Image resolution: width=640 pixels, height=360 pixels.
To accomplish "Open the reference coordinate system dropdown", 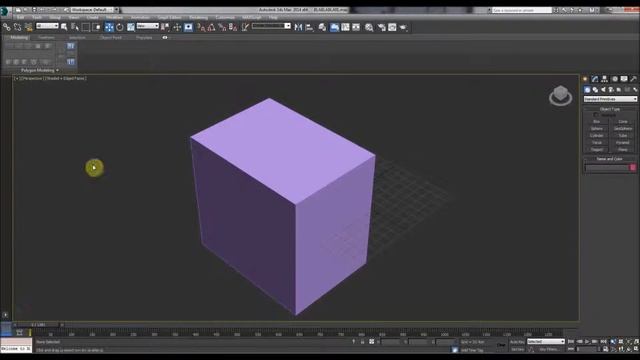I will click(x=148, y=26).
